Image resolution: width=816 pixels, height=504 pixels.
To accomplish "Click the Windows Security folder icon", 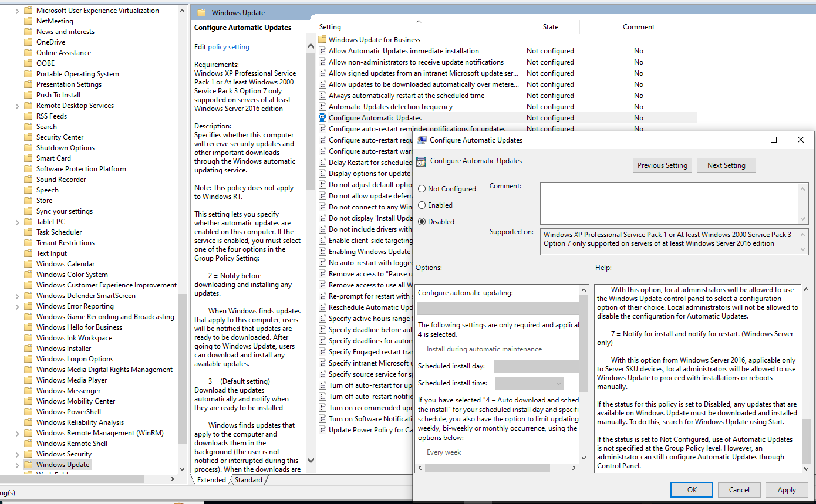I will coord(28,454).
